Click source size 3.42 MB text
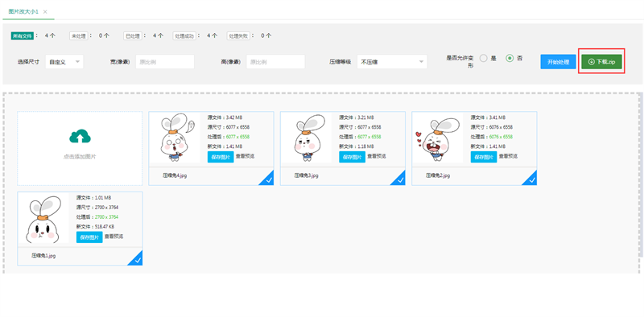This screenshot has height=317, width=644. tap(233, 117)
